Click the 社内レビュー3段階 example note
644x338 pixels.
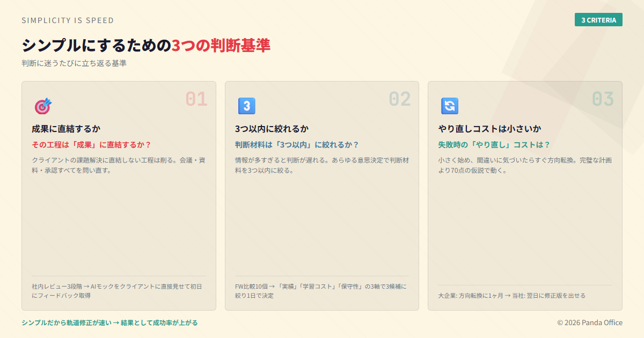click(117, 291)
